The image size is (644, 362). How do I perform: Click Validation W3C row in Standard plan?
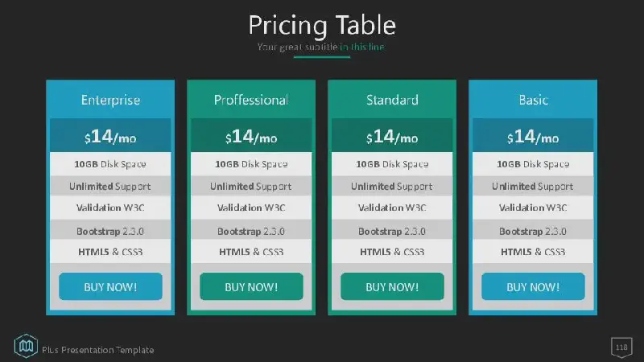coord(392,208)
